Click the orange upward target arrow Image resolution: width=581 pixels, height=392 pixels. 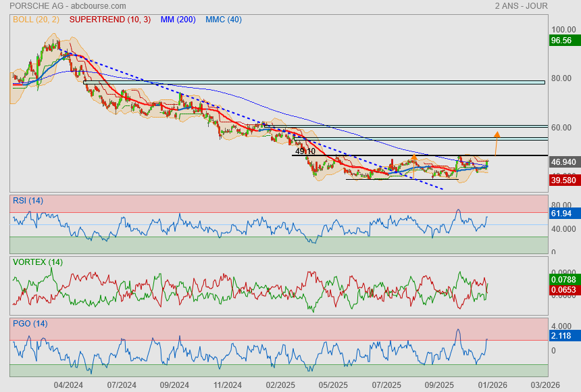[x=497, y=142]
